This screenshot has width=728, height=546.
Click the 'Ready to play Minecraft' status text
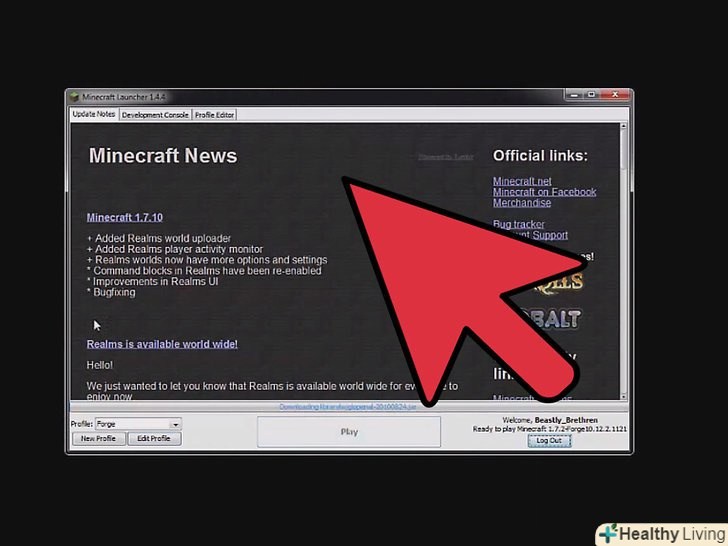click(550, 429)
